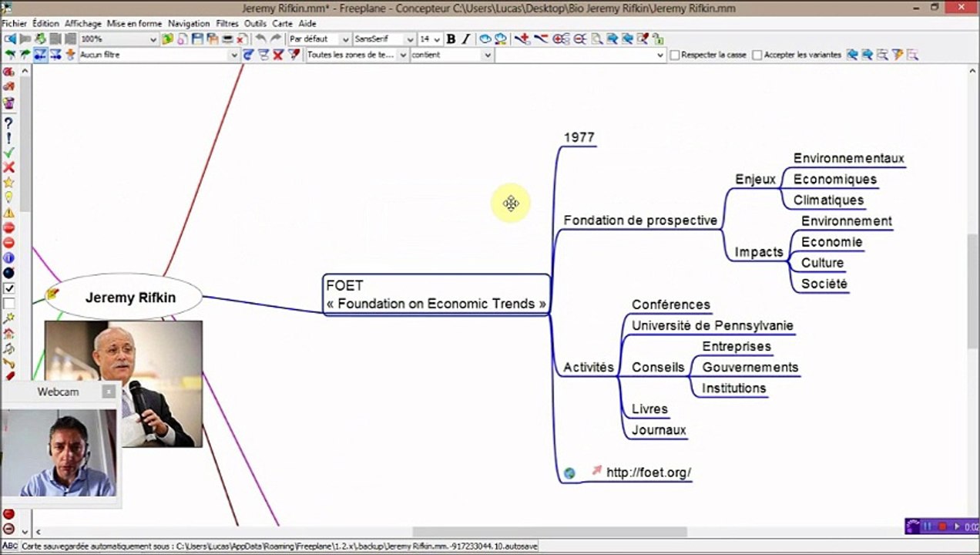Click the checked box icon in icon bar

pos(8,288)
